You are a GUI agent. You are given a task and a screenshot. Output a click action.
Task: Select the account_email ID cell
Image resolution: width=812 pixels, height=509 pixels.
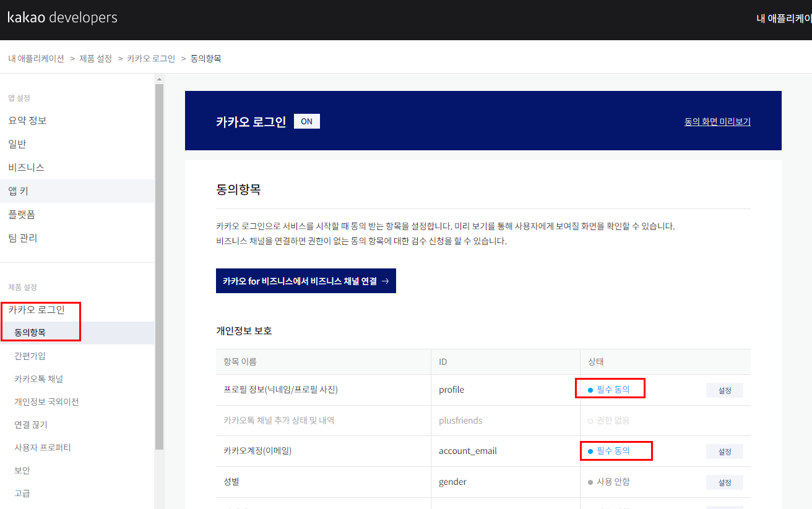506,451
